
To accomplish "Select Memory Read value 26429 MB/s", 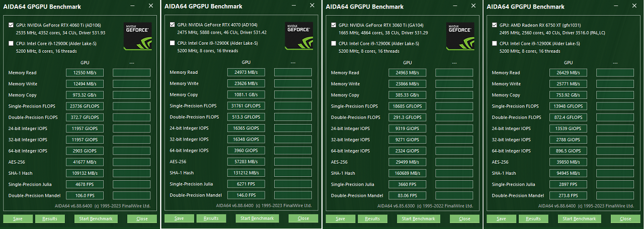I will (x=568, y=72).
